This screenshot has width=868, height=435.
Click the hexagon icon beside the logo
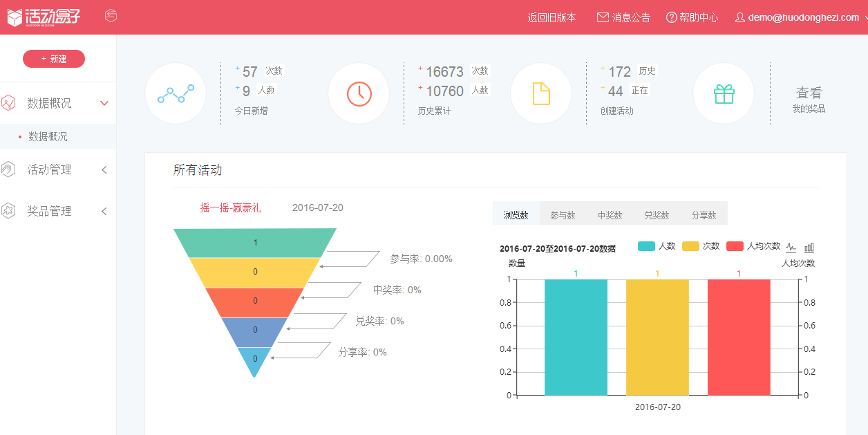[x=111, y=15]
